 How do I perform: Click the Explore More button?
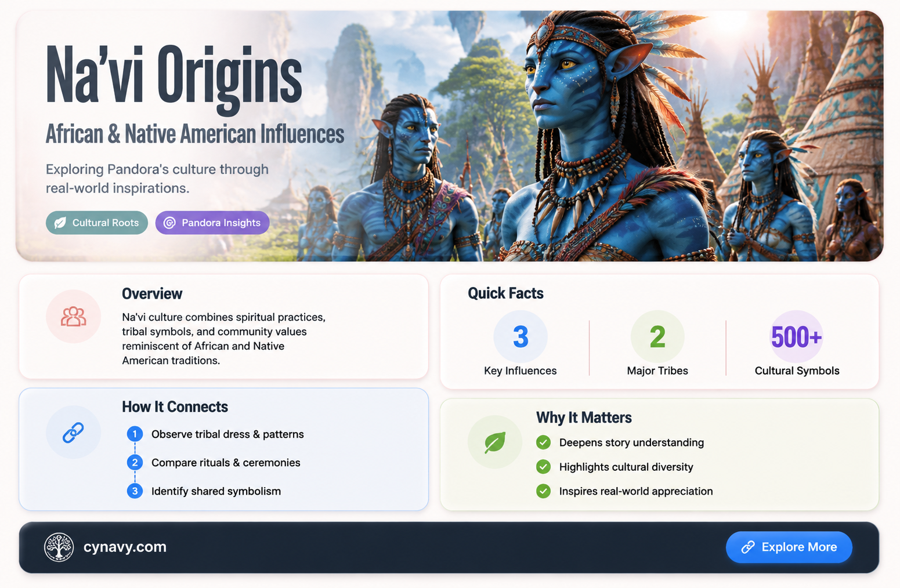pos(789,547)
